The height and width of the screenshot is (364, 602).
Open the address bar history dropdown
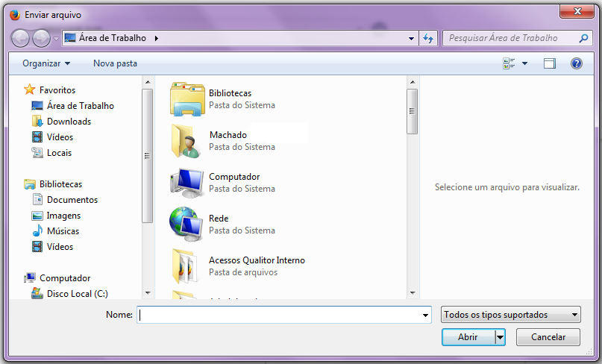click(411, 38)
